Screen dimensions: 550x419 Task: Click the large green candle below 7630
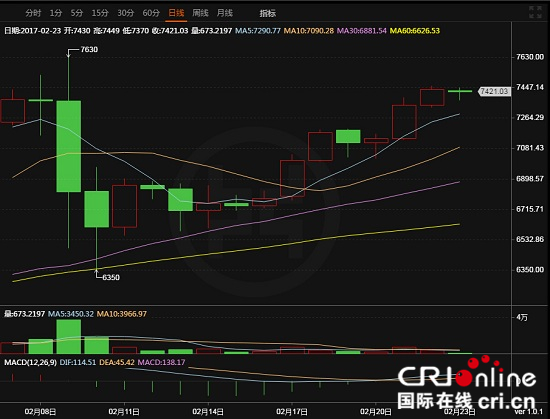click(69, 146)
